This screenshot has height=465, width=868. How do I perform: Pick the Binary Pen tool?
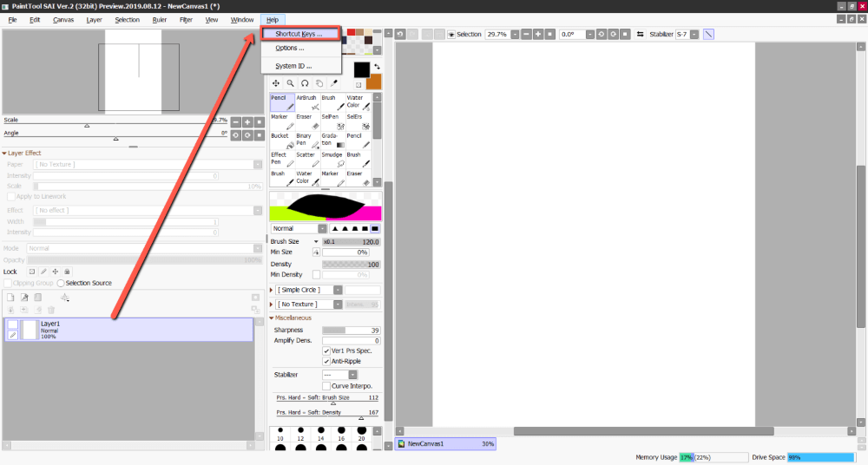[307, 140]
